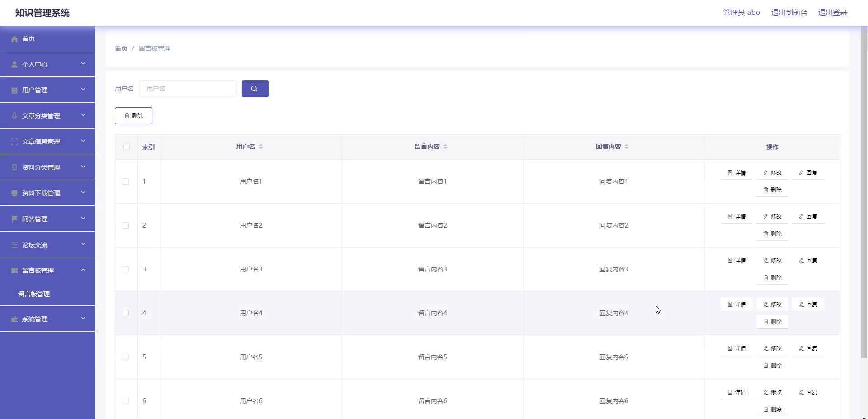This screenshot has width=868, height=419.
Task: Open 详情 for row 用户名1
Action: pyautogui.click(x=737, y=173)
